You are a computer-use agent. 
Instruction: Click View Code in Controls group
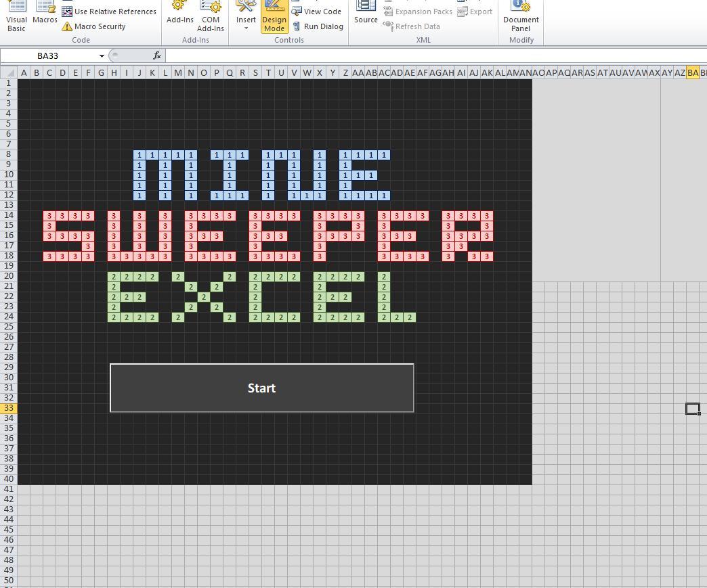[x=316, y=12]
